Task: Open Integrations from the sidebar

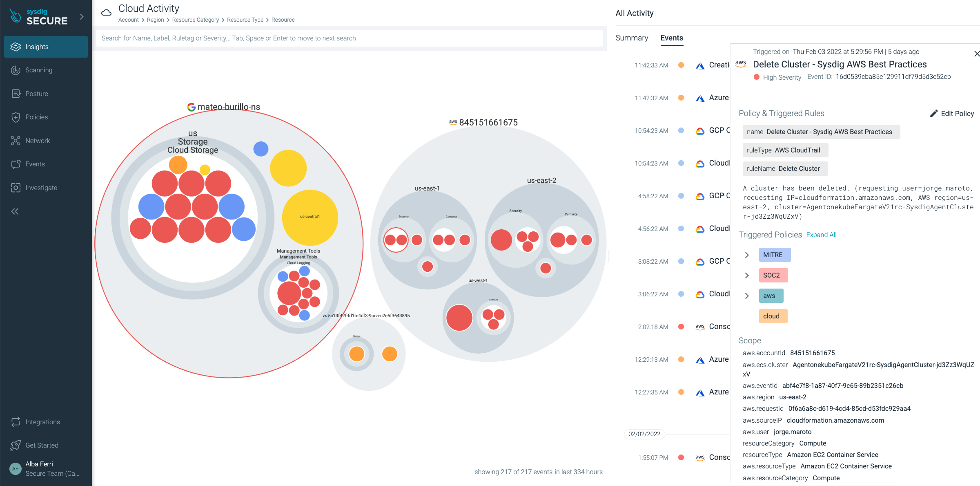Action: tap(42, 422)
